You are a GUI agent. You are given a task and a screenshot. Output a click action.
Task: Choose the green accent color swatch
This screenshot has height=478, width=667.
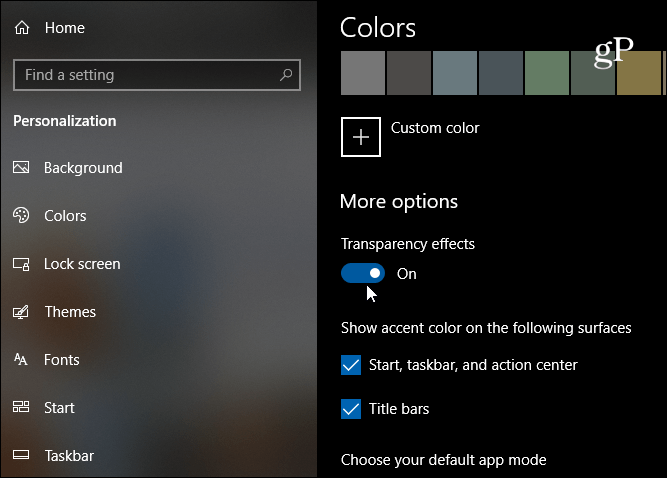pyautogui.click(x=547, y=73)
